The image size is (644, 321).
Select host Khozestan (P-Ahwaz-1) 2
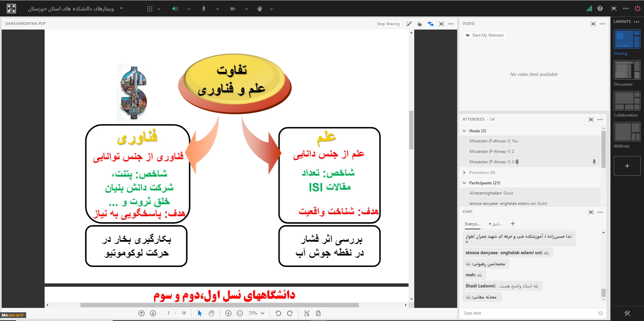[x=530, y=151]
